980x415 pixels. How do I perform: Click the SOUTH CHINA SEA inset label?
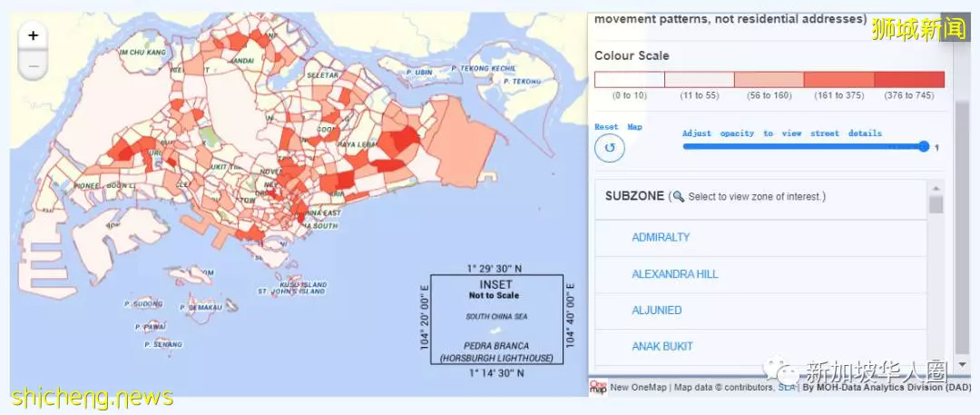point(496,317)
